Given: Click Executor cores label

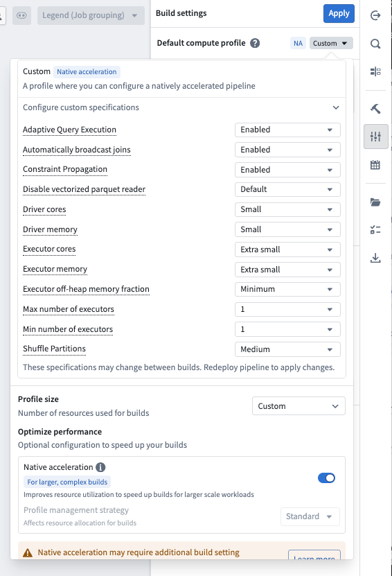Looking at the screenshot, I should [x=49, y=249].
